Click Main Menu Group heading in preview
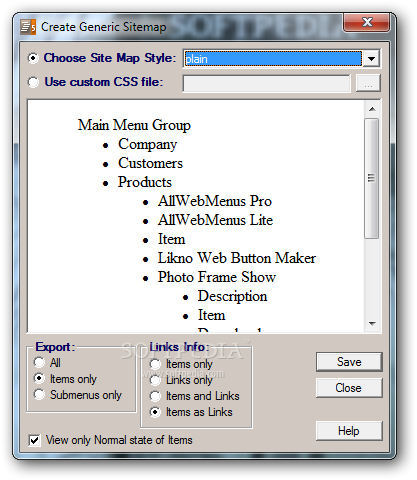The height and width of the screenshot is (480, 417). pyautogui.click(x=134, y=125)
